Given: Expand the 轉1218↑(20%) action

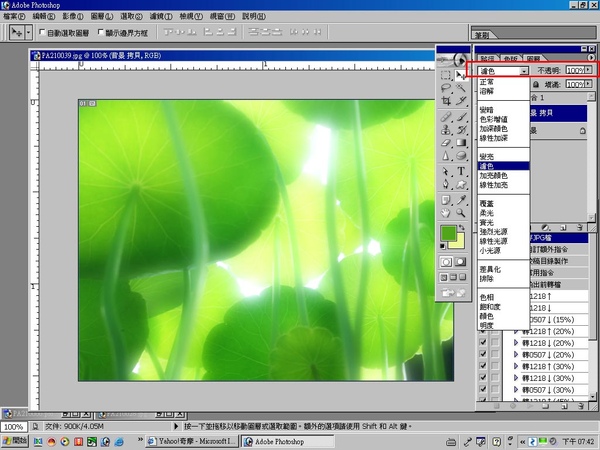Looking at the screenshot, I should [516, 331].
